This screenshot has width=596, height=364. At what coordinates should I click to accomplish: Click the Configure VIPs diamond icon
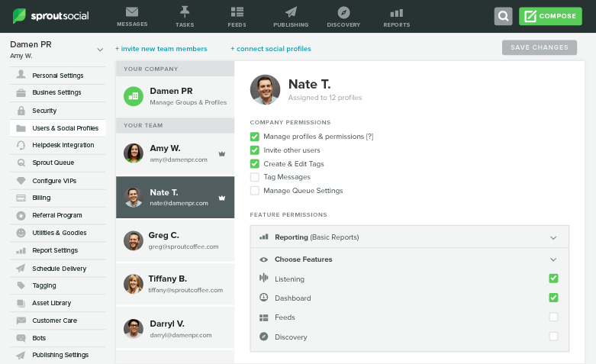21,181
